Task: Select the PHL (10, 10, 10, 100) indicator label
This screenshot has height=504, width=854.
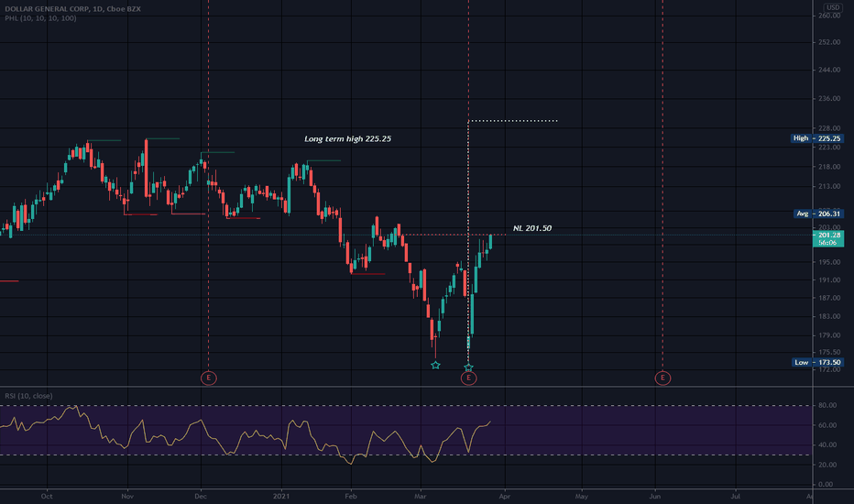Action: point(40,18)
